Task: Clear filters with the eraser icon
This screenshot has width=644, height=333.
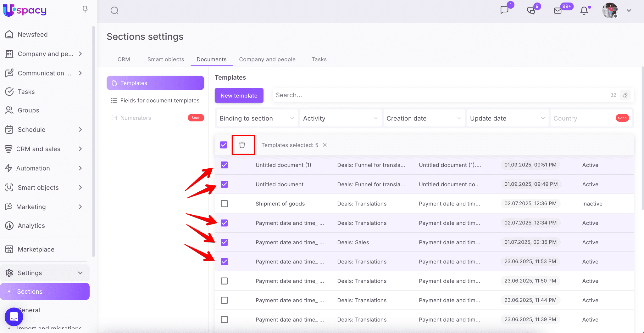Action: [625, 95]
